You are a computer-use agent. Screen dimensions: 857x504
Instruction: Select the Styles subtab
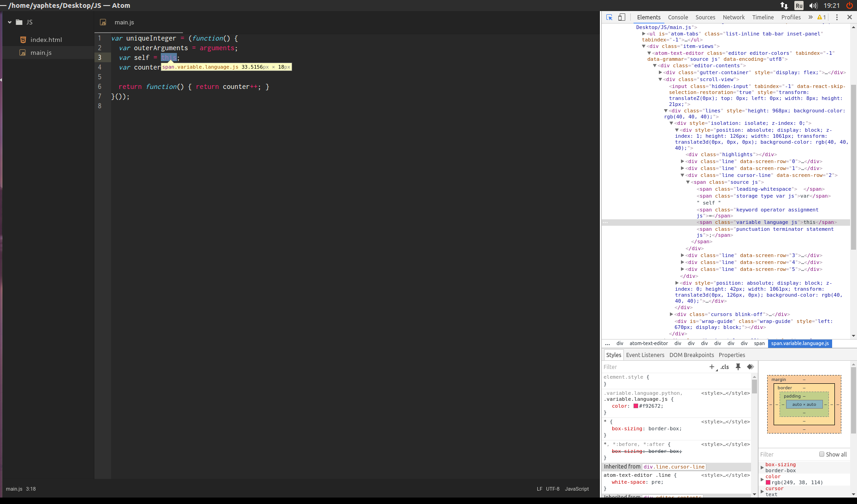[614, 355]
